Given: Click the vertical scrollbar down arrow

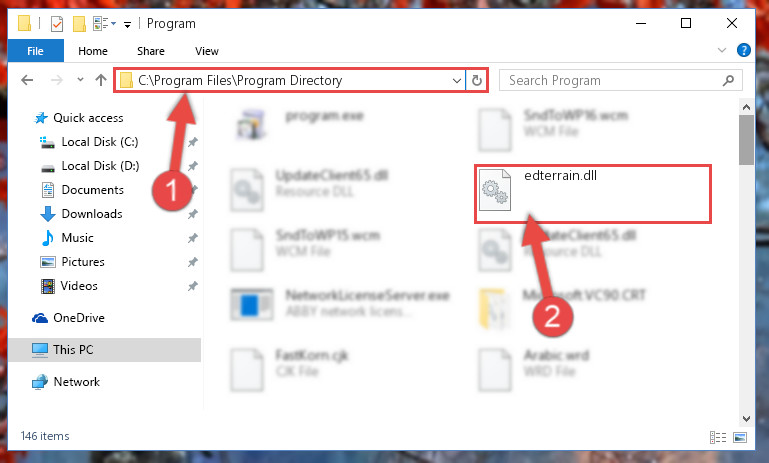Looking at the screenshot, I should coord(746,418).
